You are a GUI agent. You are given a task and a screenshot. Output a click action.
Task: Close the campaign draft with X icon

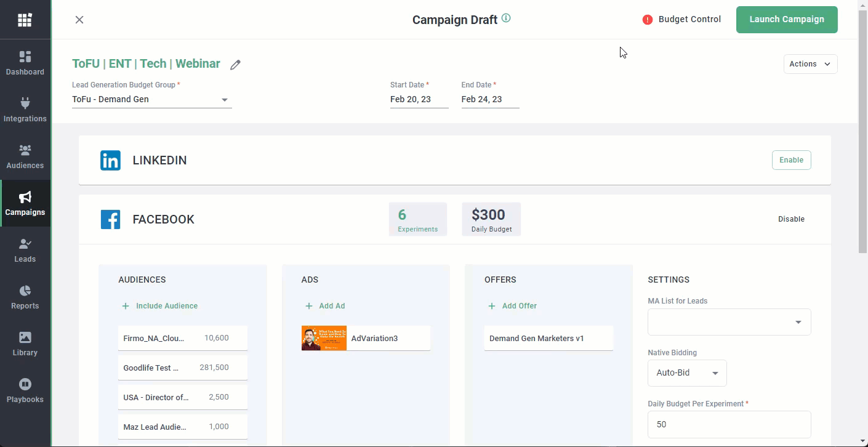79,20
